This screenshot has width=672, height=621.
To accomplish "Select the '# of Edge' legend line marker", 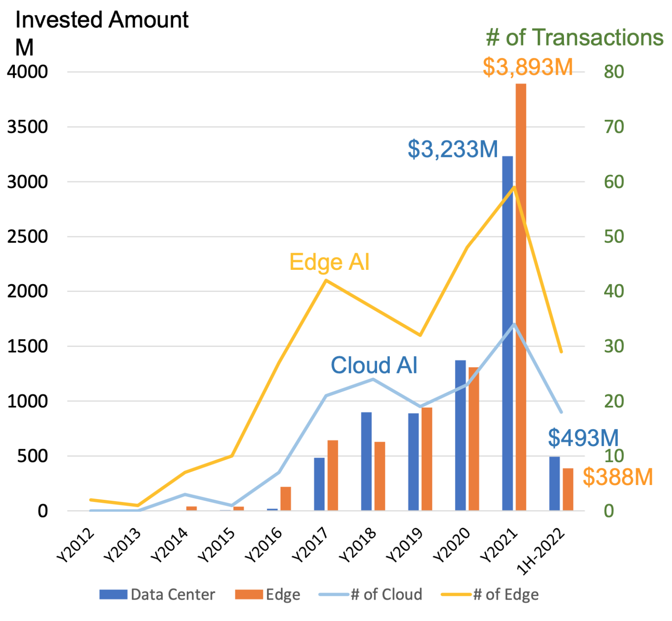I will tap(456, 594).
